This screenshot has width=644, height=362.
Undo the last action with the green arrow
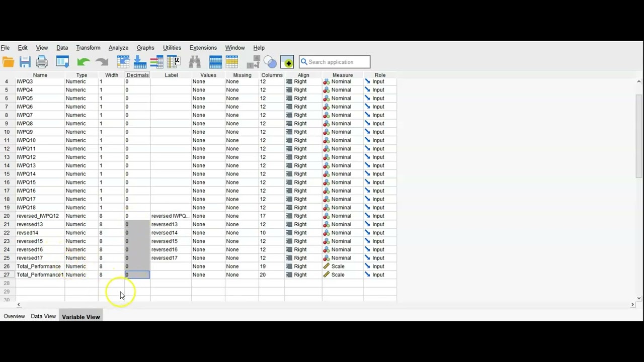84,62
